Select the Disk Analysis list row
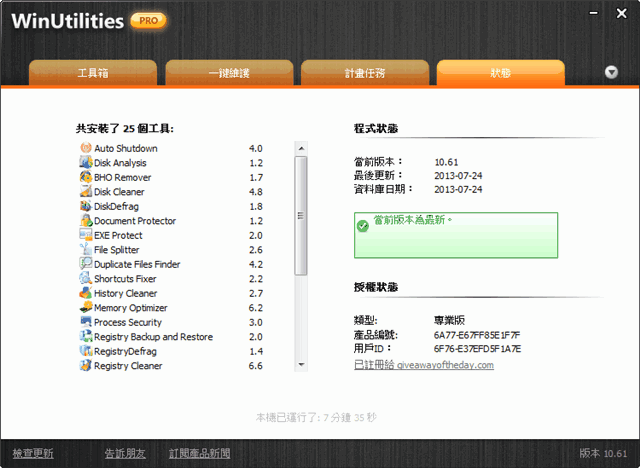 171,163
